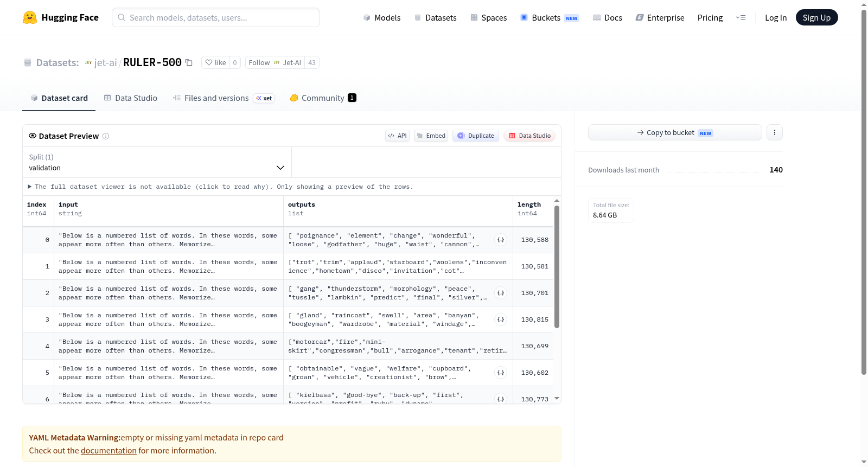Screen dimensions: 868x467
Task: Follow the Jet-AI organization
Action: (275, 62)
